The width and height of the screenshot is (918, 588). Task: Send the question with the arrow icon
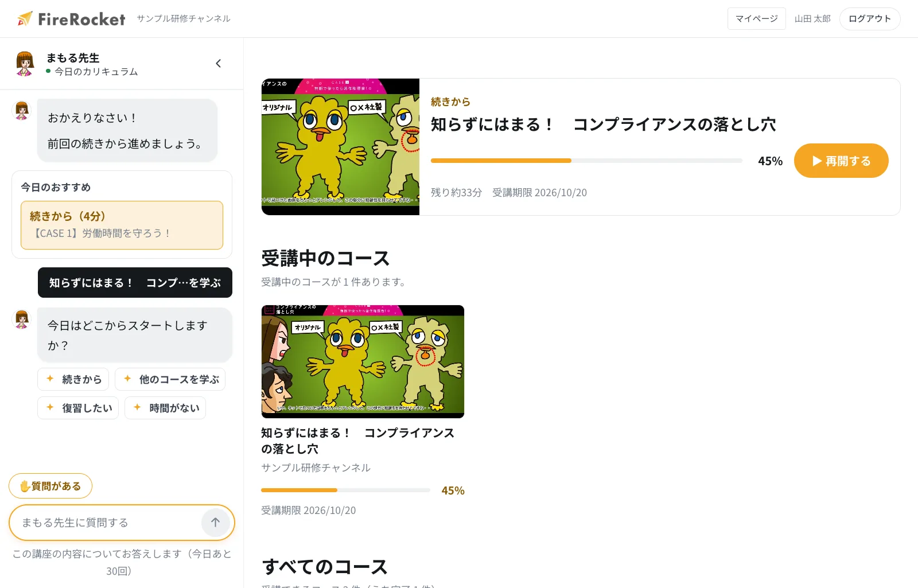pyautogui.click(x=215, y=523)
